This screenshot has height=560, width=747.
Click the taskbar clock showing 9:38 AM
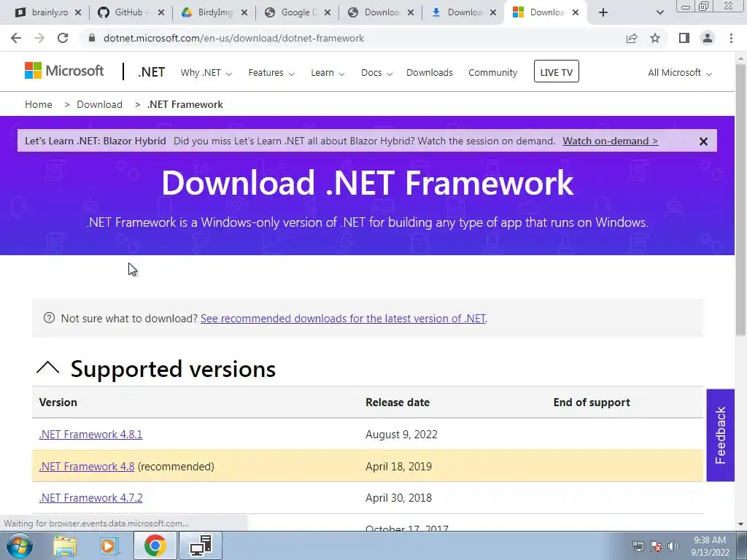pos(710,546)
